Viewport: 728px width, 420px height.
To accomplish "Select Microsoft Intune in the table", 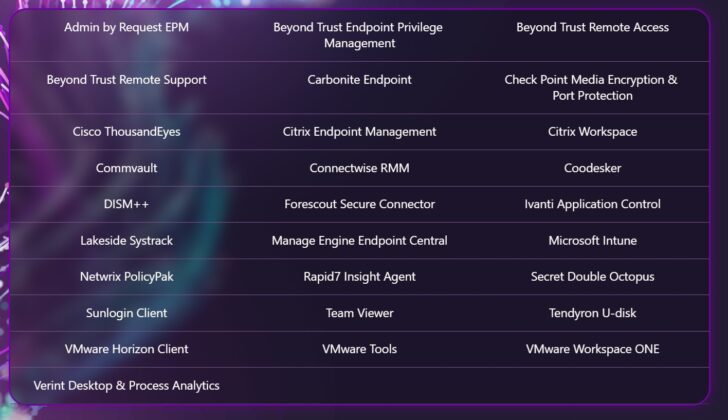I will tap(592, 240).
